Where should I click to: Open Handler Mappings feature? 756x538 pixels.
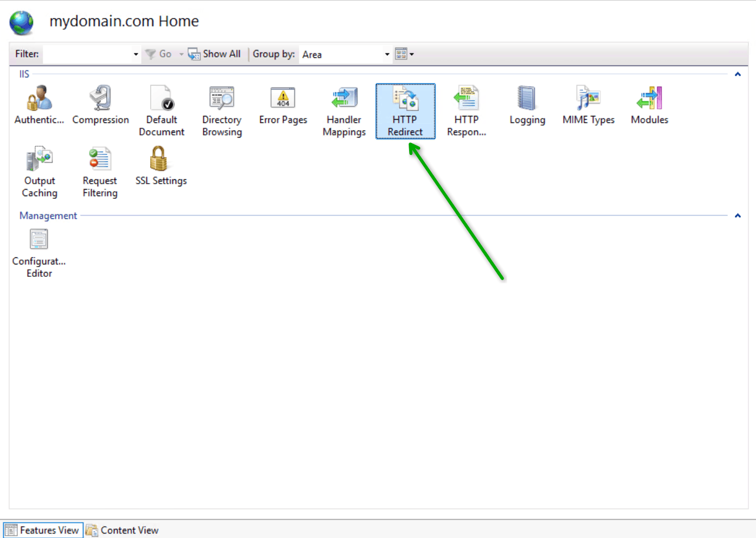tap(344, 112)
